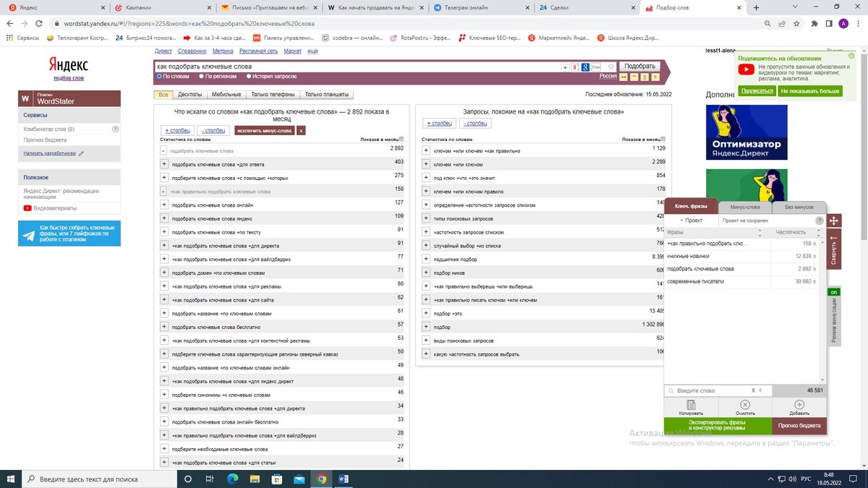This screenshot has height=488, width=868.
Task: Click the double-arrow operator icon under Подобрать
Action: pyautogui.click(x=624, y=77)
